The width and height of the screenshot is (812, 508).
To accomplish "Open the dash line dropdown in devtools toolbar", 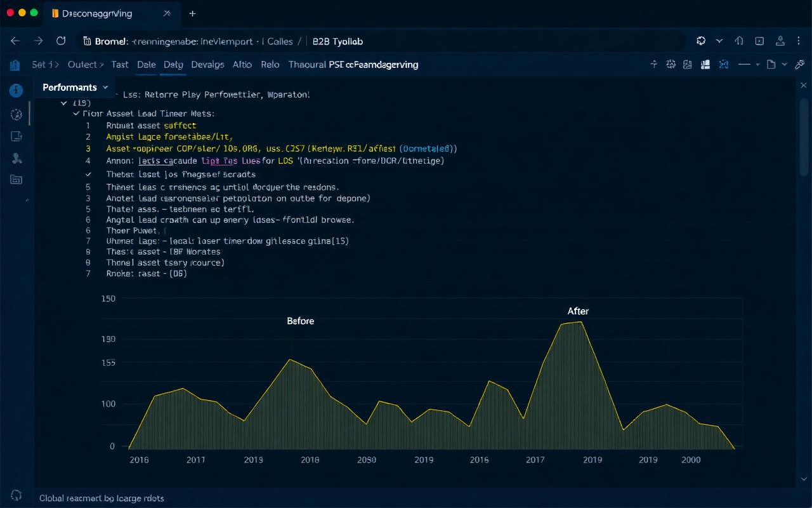I will coord(749,64).
